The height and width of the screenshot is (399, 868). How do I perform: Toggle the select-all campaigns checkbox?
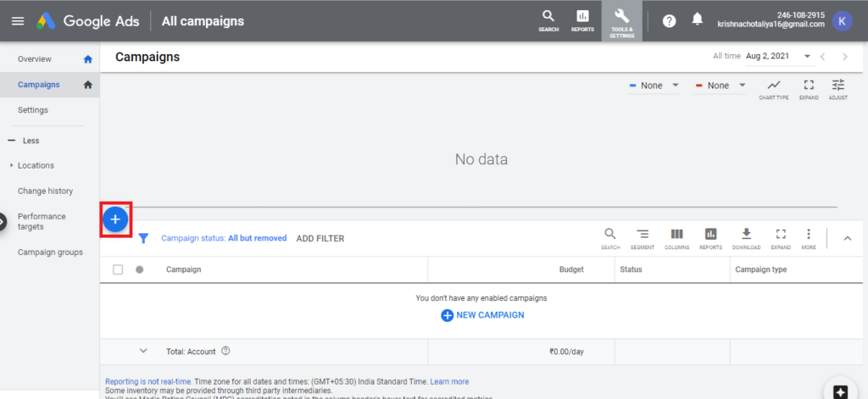(x=118, y=269)
